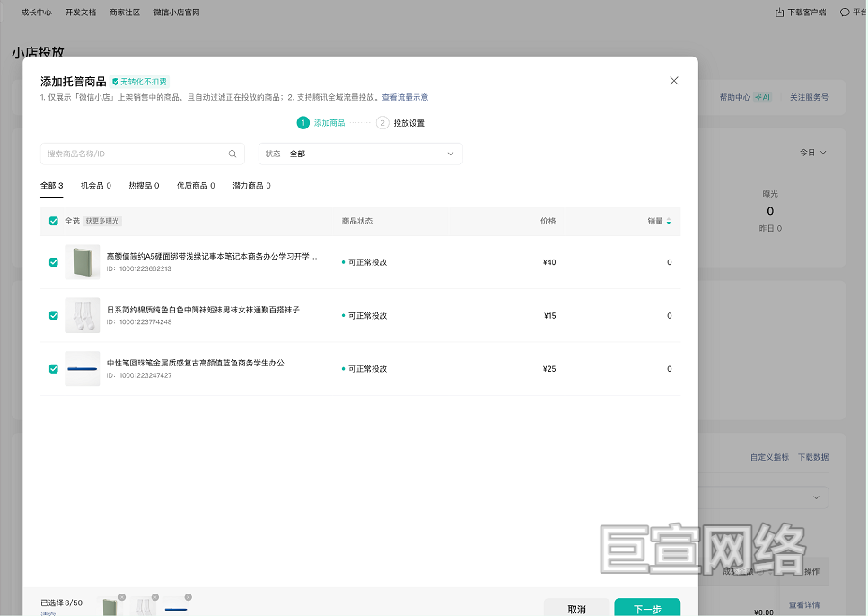Remove the white socks from the selected tray
The image size is (868, 616).
pyautogui.click(x=155, y=597)
